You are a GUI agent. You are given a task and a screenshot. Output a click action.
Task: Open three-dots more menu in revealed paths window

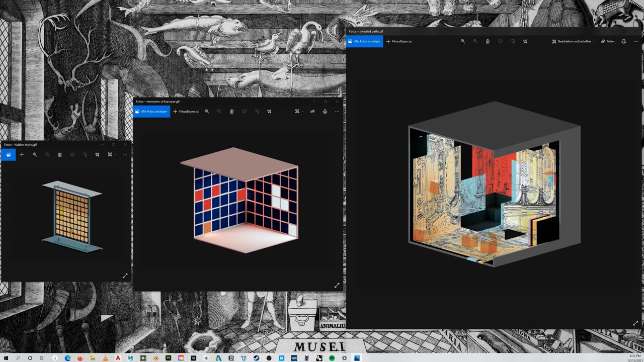click(636, 41)
